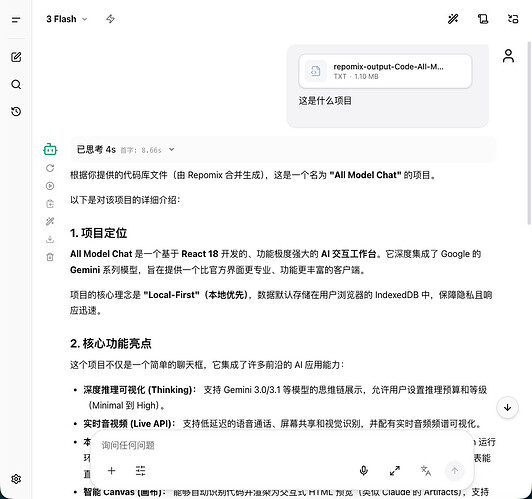Open chat history clock icon
The width and height of the screenshot is (532, 499).
(16, 112)
